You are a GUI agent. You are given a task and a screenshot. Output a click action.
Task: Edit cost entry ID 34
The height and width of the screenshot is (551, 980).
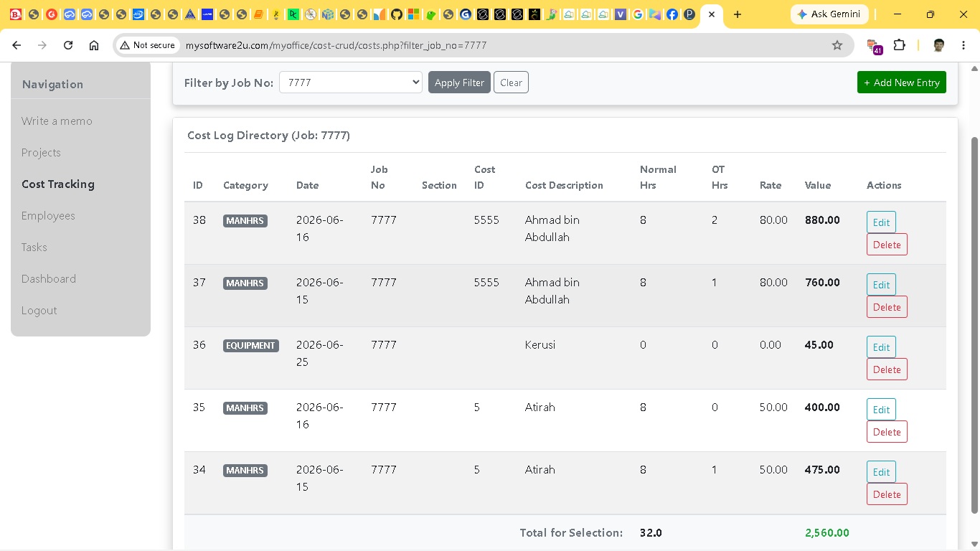pyautogui.click(x=881, y=472)
